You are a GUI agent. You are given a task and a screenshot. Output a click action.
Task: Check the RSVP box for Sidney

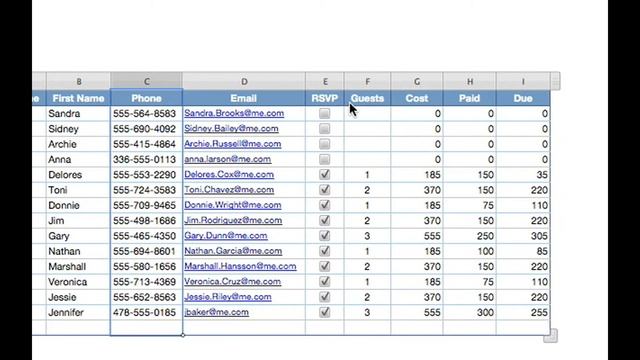(324, 129)
